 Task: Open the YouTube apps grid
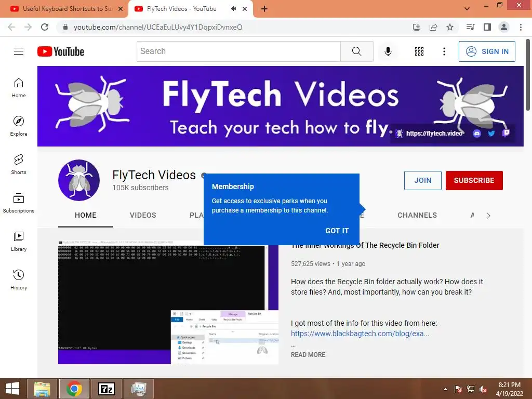tap(419, 51)
